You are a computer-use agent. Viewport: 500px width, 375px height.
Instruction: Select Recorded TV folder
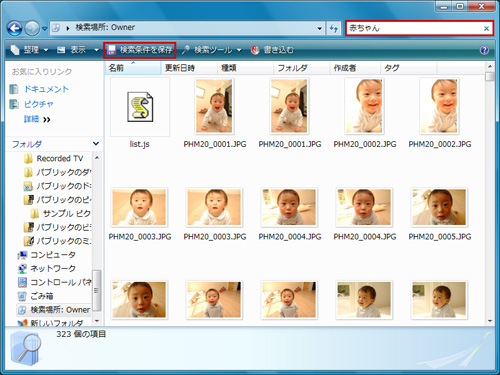tap(59, 159)
